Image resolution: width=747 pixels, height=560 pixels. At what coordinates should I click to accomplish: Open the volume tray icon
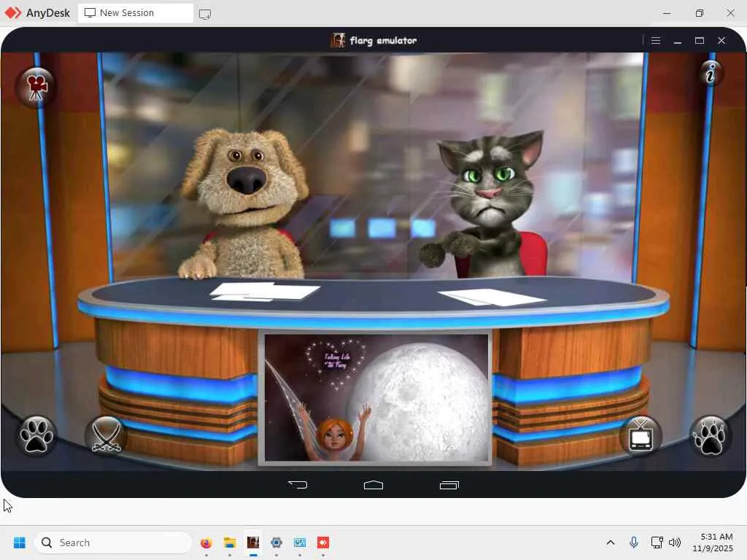click(x=675, y=542)
